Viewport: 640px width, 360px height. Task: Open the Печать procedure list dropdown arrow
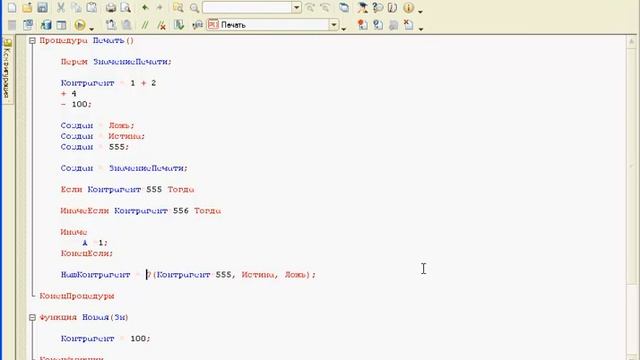click(x=334, y=25)
